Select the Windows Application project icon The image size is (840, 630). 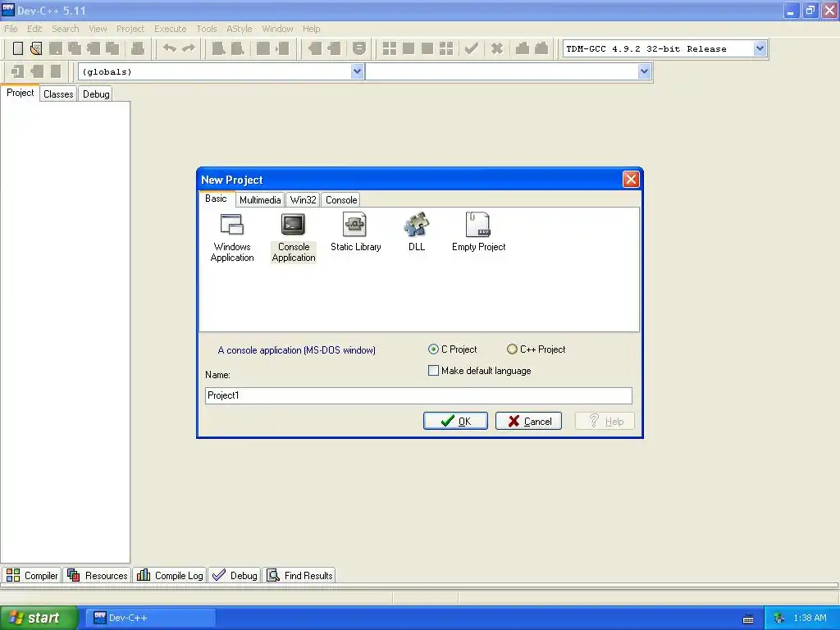tap(232, 238)
